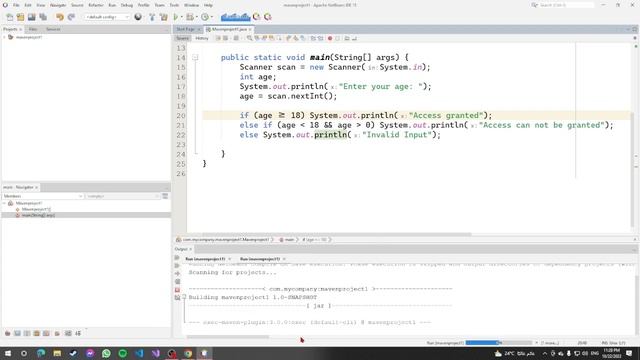Click the Shift Line Right icon

[x=320, y=38]
